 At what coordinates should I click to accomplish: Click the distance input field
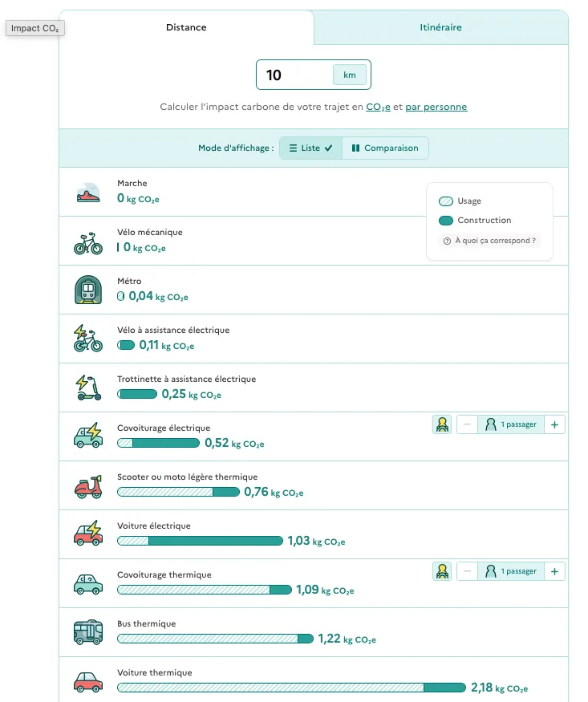click(x=294, y=75)
